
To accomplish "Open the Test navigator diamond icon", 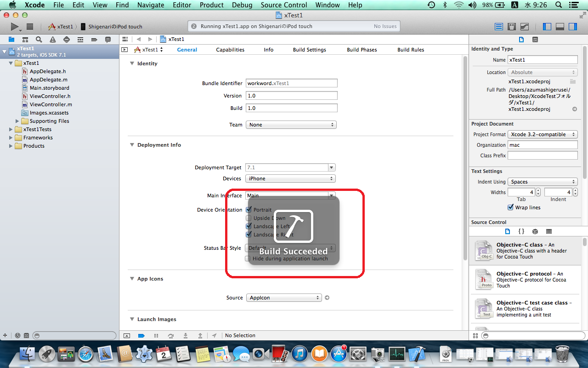I will 67,40.
